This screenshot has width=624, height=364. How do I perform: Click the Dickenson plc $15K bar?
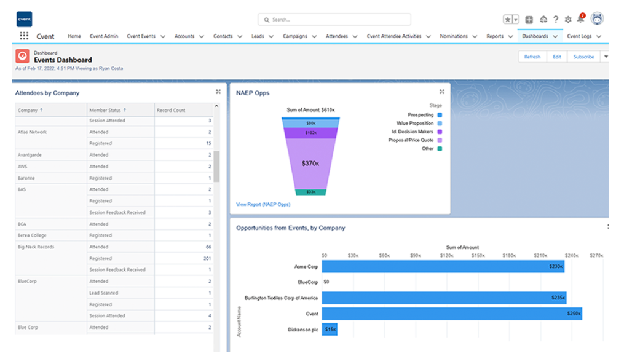(x=330, y=329)
